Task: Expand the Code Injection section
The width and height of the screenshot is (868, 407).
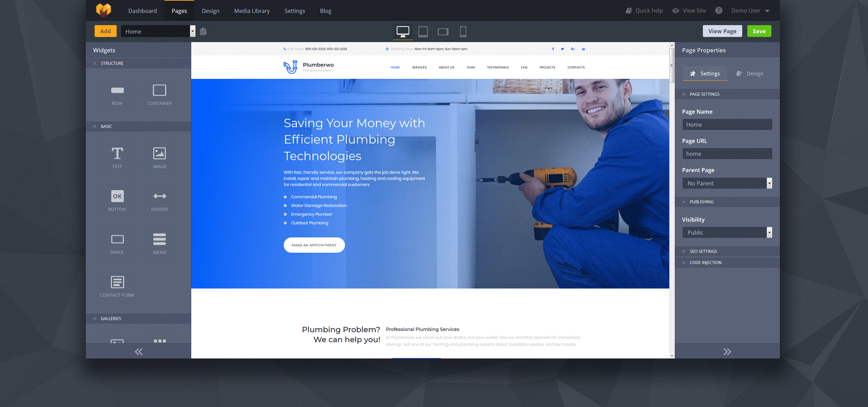Action: pyautogui.click(x=727, y=262)
